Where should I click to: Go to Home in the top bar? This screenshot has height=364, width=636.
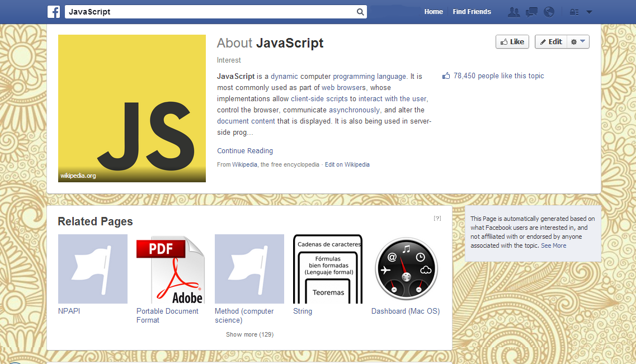434,12
